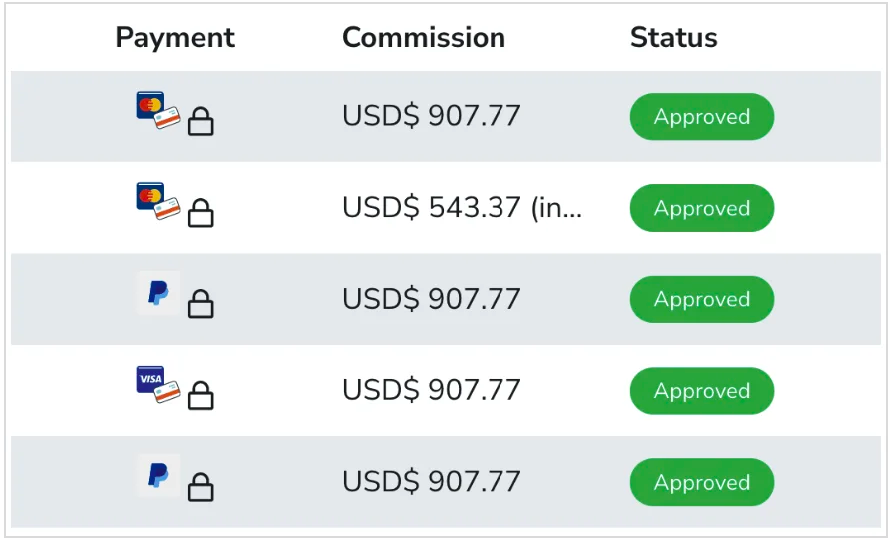
Task: Click the Approved badge in last row
Action: (x=701, y=482)
